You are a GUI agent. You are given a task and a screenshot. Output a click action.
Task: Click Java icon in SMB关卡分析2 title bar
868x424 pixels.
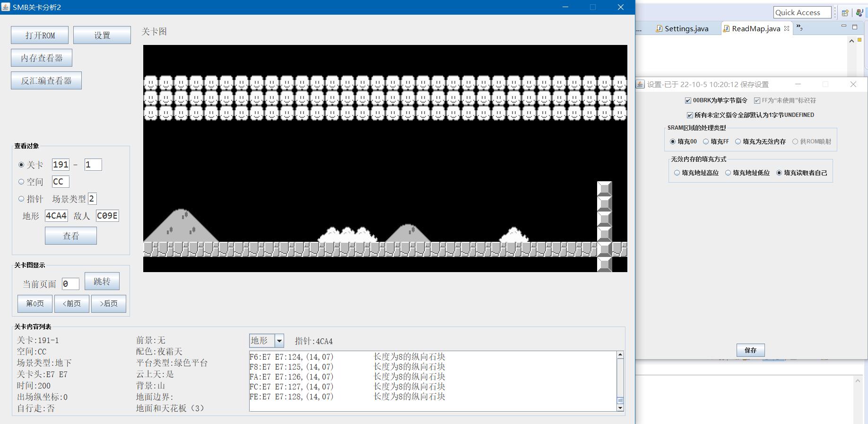tap(6, 7)
